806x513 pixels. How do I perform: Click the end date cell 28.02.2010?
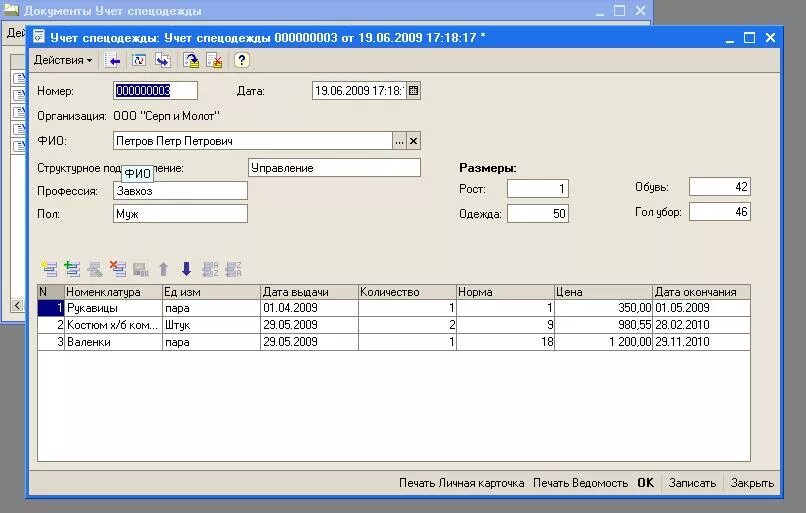(x=702, y=325)
